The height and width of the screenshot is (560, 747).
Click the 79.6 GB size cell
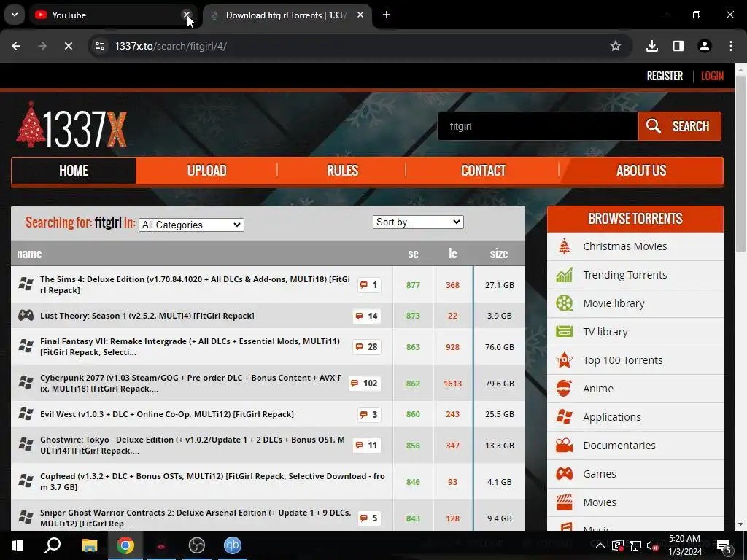499,384
